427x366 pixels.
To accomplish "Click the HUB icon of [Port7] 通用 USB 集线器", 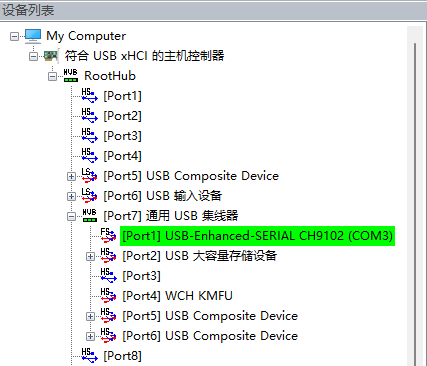I will click(90, 216).
